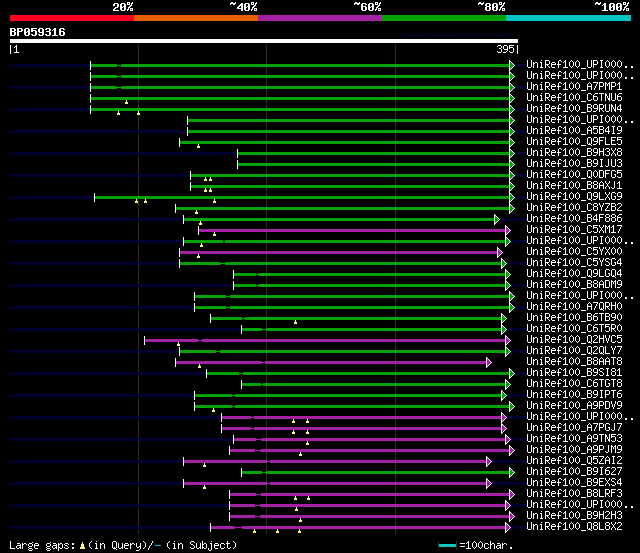Image resolution: width=640 pixels, height=553 pixels.
Task: Select the UniRef100_Q2QLY7 label
Action: [574, 351]
